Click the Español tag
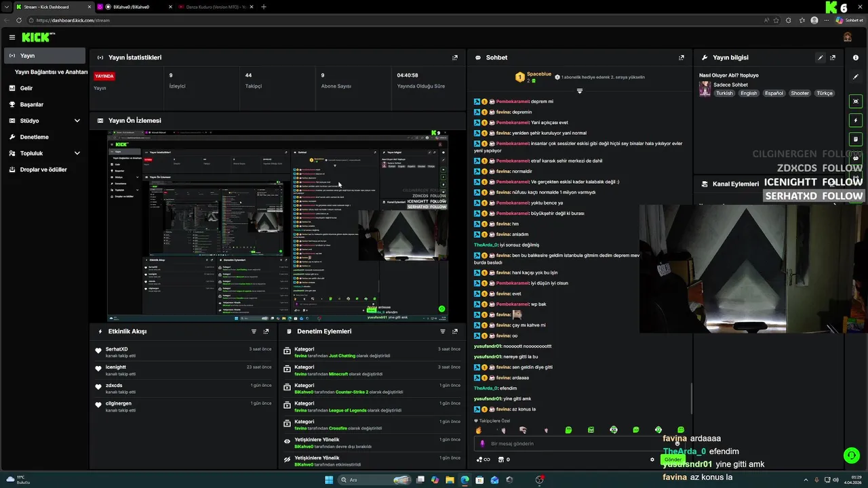This screenshot has height=488, width=868. pyautogui.click(x=774, y=93)
